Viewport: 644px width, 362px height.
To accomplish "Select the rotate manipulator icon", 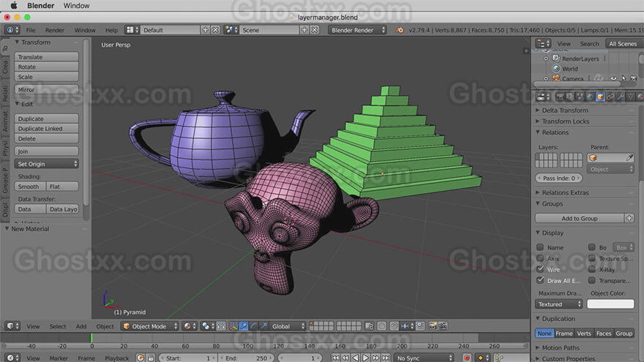I will click(x=253, y=326).
